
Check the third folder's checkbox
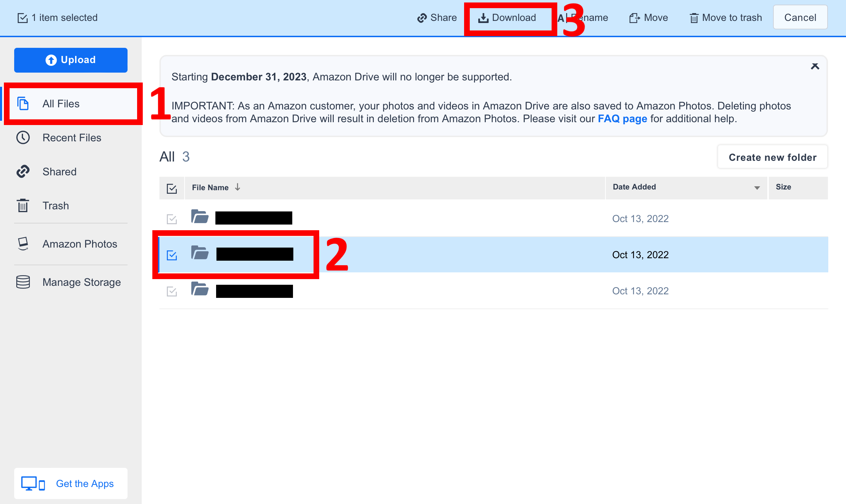(x=172, y=291)
